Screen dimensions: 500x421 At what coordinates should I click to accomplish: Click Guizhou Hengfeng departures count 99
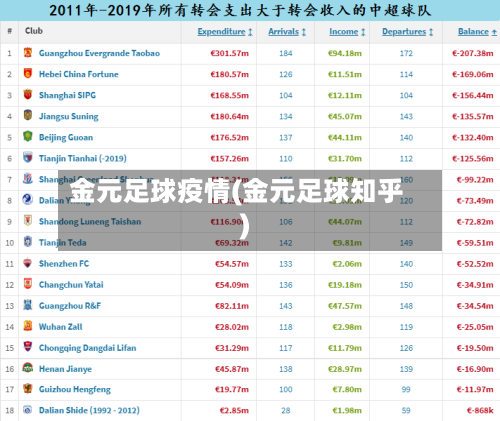pyautogui.click(x=406, y=389)
